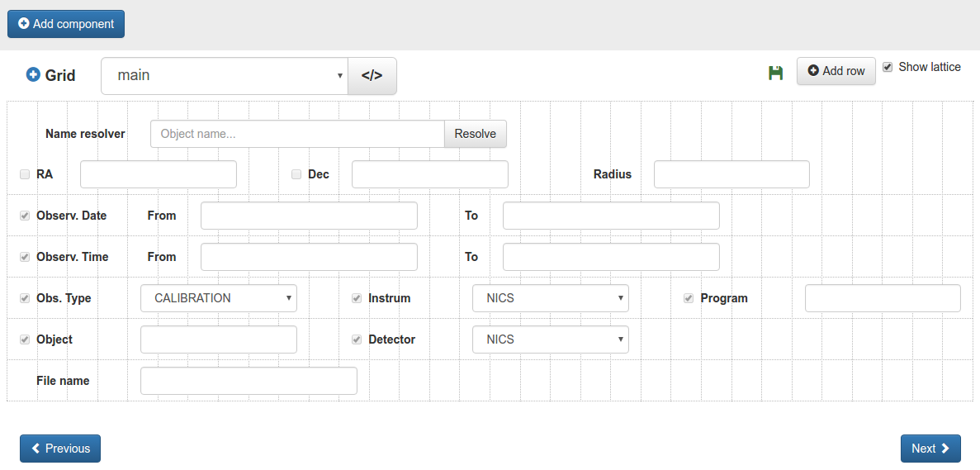Open the code view with </> button
The height and width of the screenshot is (470, 980).
372,75
